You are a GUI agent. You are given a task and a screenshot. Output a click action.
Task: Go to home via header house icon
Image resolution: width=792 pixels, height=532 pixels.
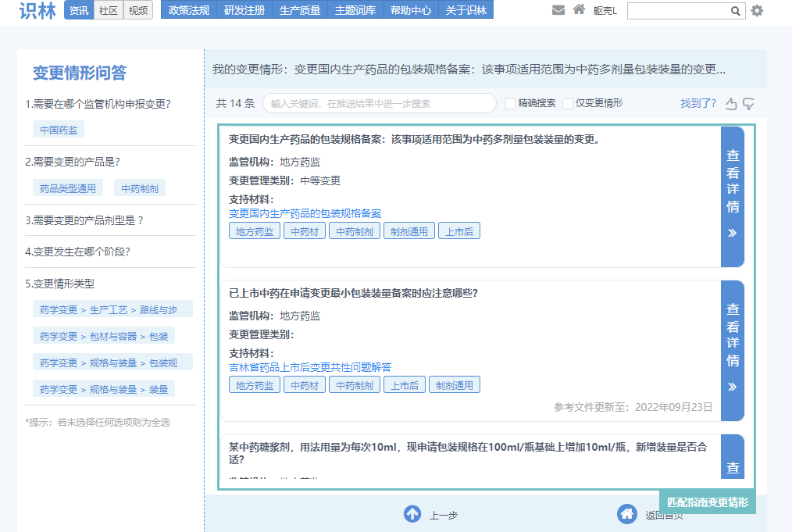coord(579,9)
